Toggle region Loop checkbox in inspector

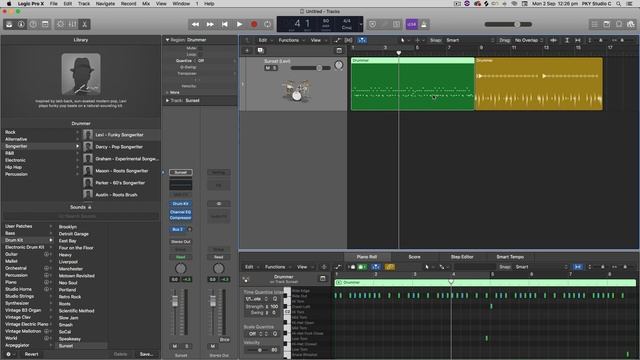pos(200,54)
